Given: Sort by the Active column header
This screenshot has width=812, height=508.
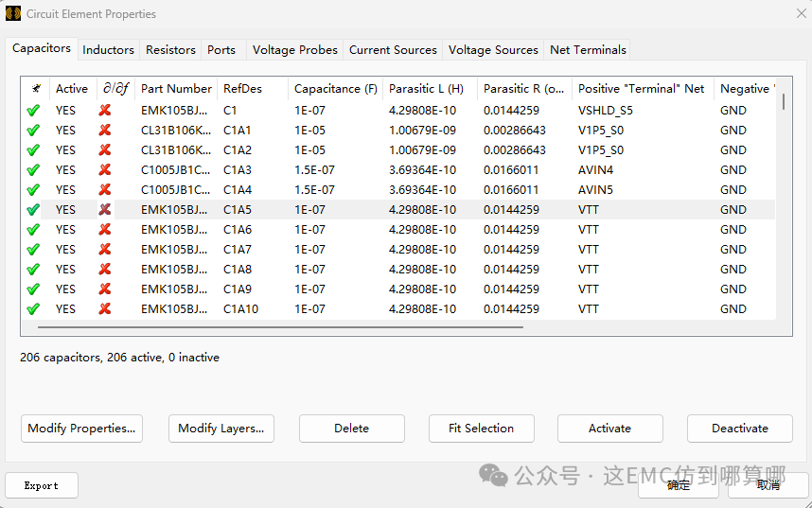Looking at the screenshot, I should tap(73, 89).
